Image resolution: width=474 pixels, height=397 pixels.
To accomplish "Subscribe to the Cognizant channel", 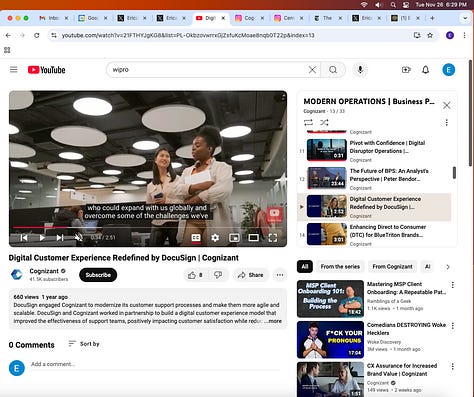I will [98, 275].
